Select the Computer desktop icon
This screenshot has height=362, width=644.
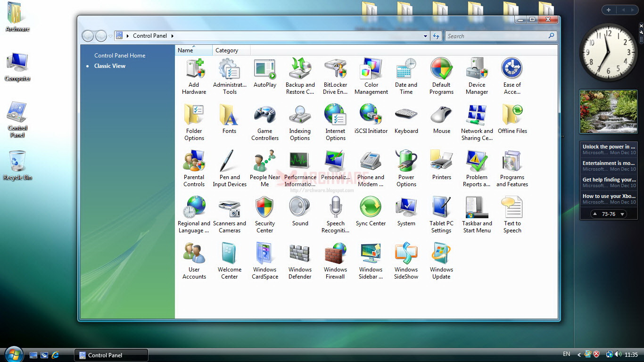click(x=17, y=67)
